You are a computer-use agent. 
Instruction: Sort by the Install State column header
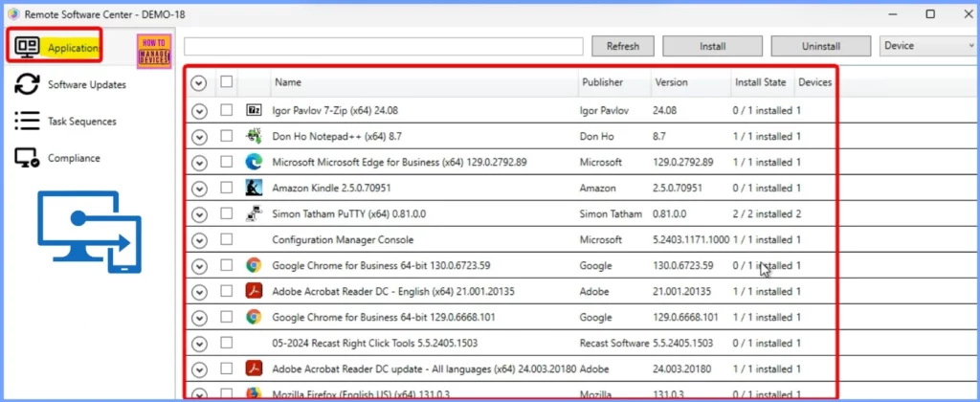(763, 82)
